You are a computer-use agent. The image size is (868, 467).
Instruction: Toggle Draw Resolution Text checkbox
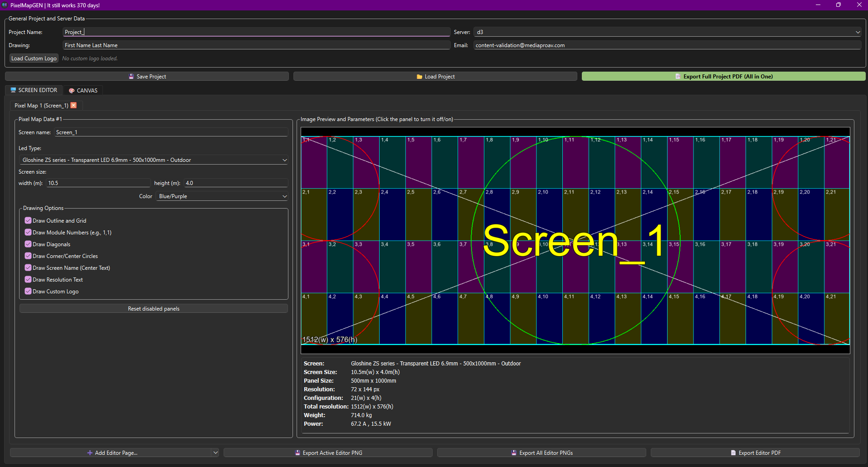point(28,280)
